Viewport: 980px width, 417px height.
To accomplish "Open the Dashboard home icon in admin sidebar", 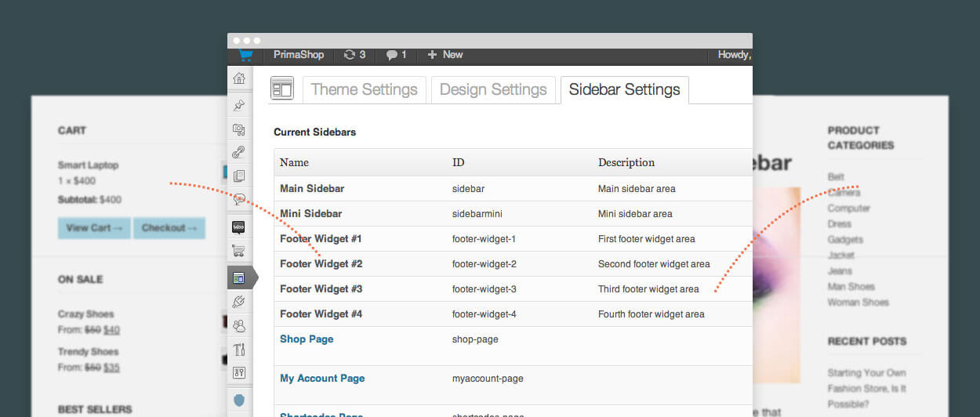I will [239, 78].
